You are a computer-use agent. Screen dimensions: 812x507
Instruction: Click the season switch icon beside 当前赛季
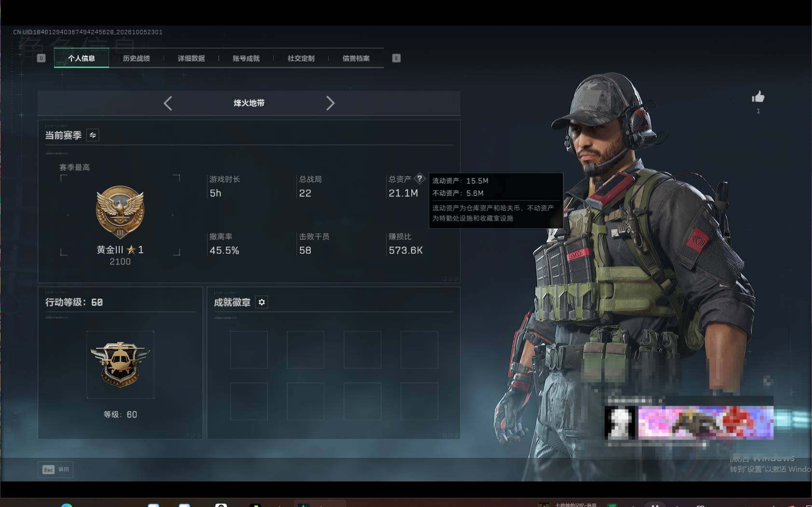pyautogui.click(x=93, y=135)
